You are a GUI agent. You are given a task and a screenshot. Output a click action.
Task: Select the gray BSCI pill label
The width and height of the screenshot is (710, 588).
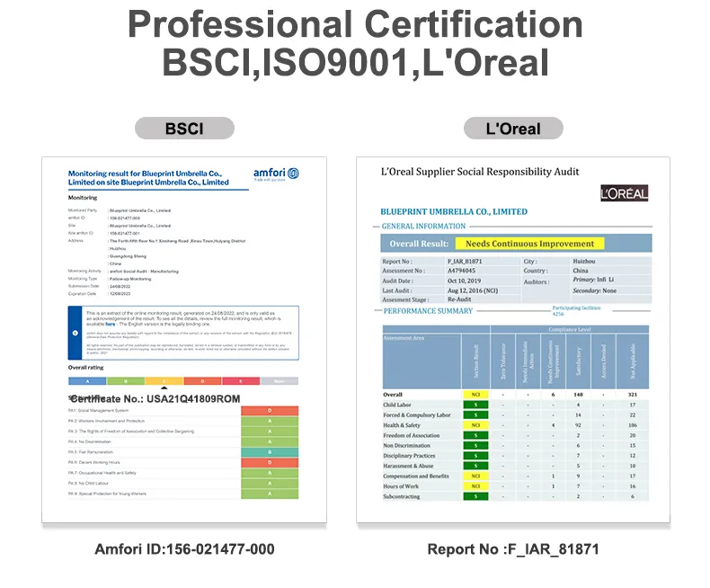click(x=184, y=129)
